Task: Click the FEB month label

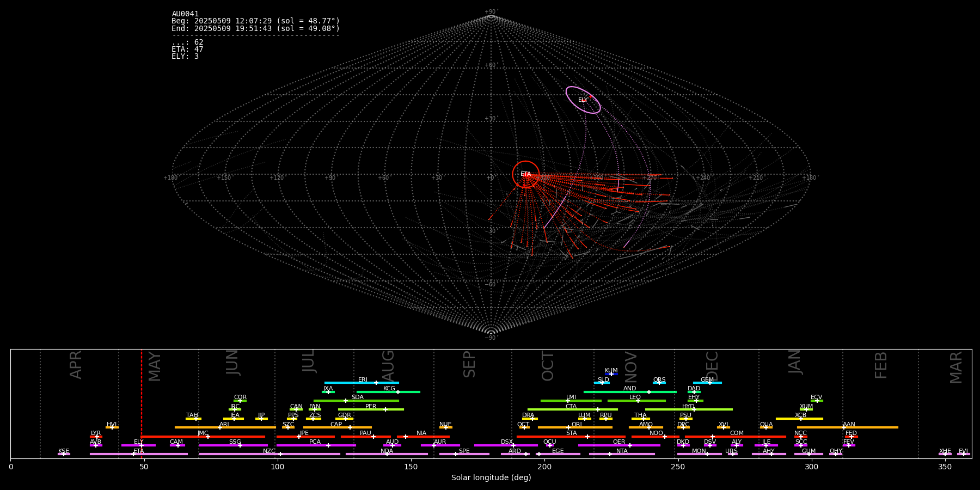Action: (x=881, y=365)
